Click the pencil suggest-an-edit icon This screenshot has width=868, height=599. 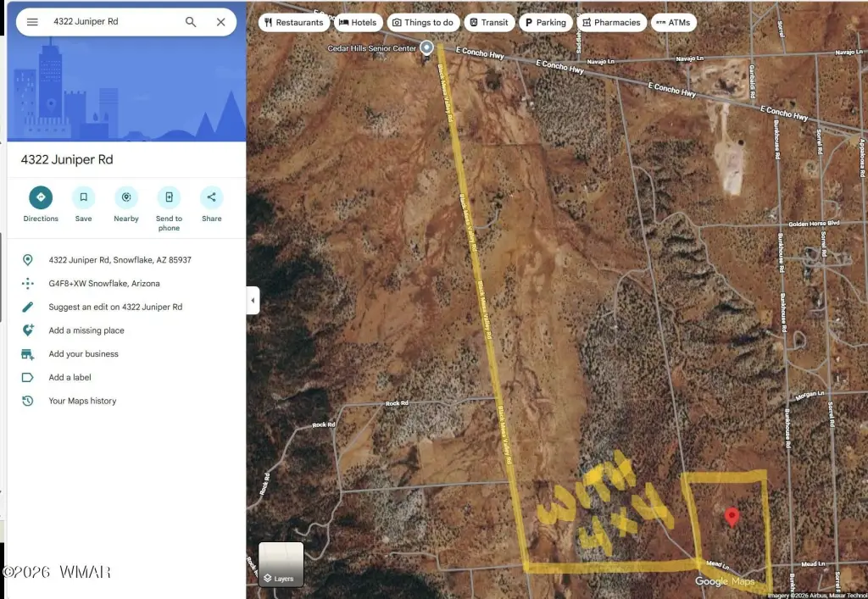pyautogui.click(x=27, y=307)
